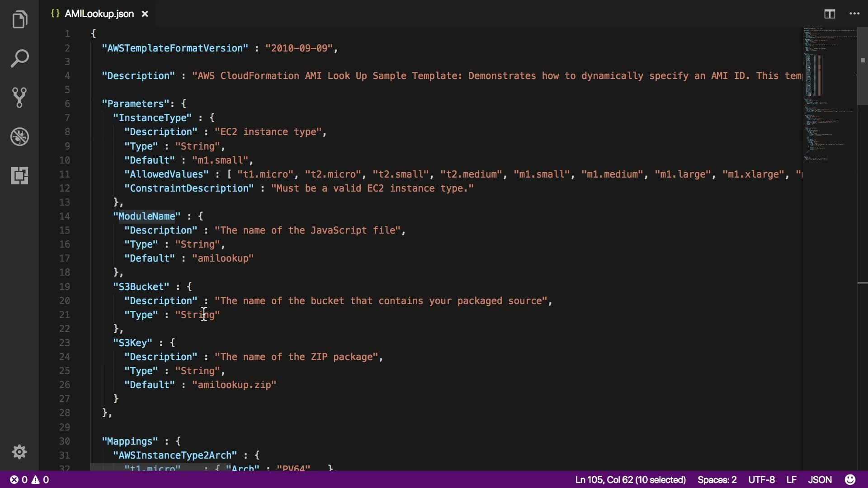This screenshot has width=868, height=488.
Task: Change language mode from JSON
Action: point(820,479)
